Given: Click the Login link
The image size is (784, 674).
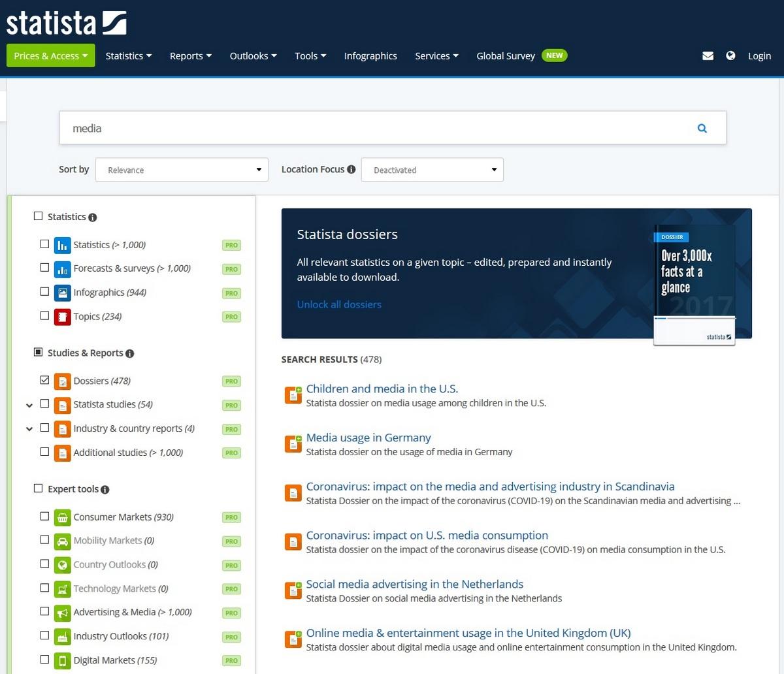Looking at the screenshot, I should 759,56.
